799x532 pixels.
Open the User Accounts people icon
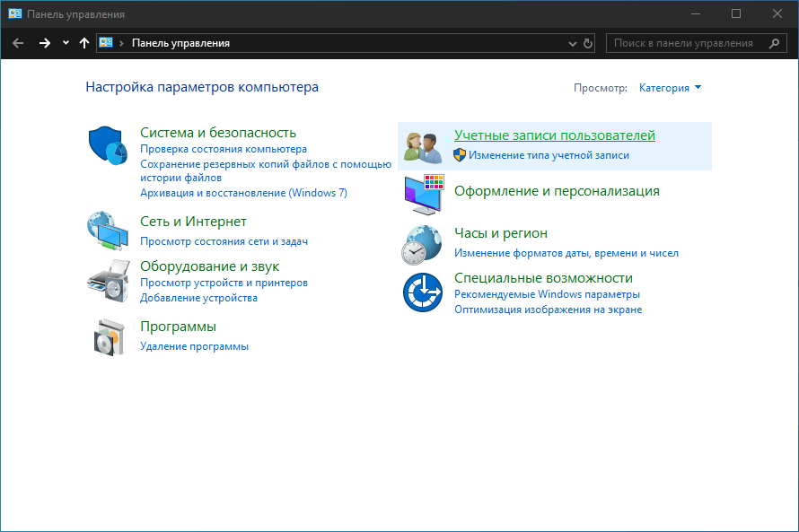tap(423, 148)
